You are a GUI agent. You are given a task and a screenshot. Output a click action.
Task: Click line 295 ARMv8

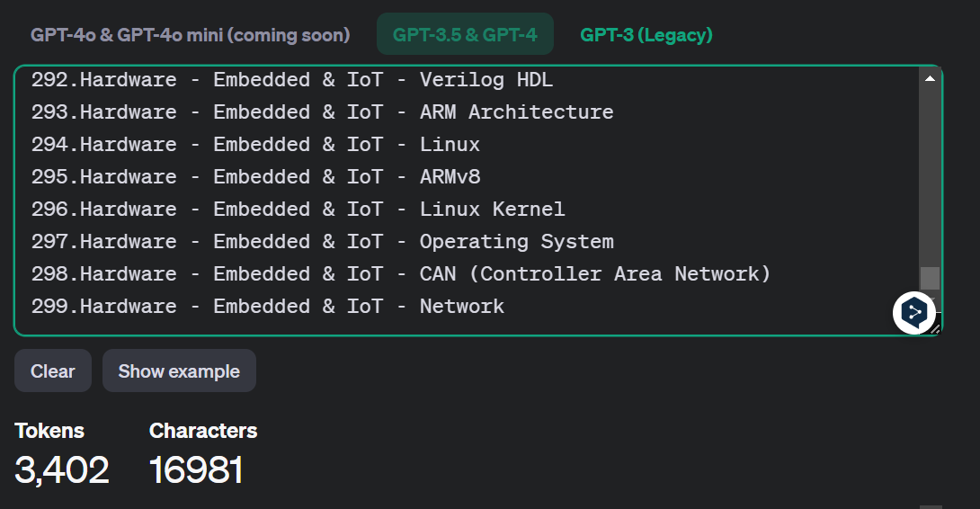[255, 177]
